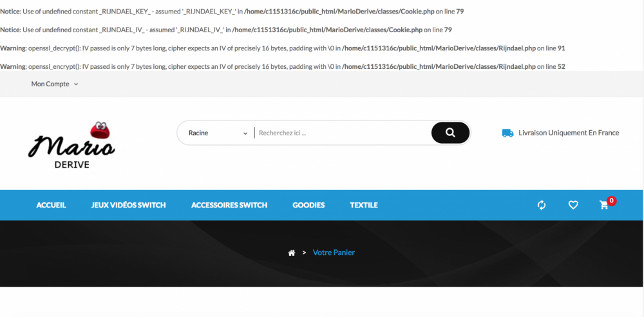Open Accessoires Switch menu
The image size is (644, 317).
point(229,205)
